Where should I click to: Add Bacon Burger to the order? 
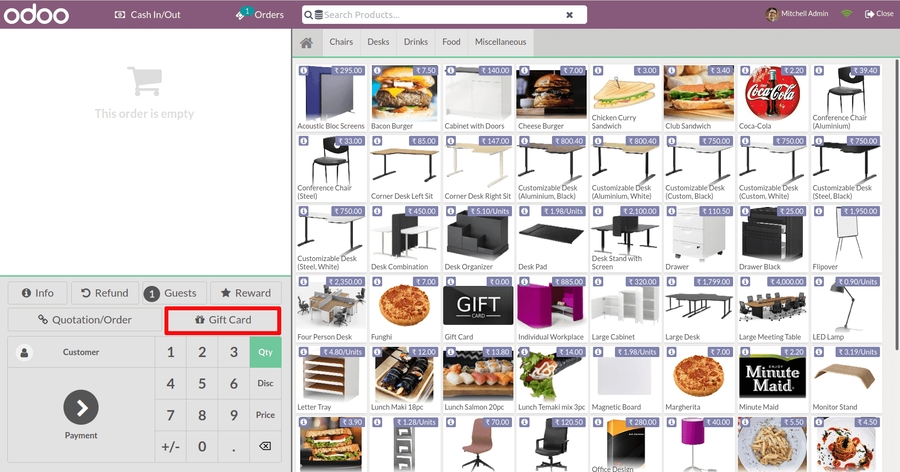pyautogui.click(x=404, y=98)
